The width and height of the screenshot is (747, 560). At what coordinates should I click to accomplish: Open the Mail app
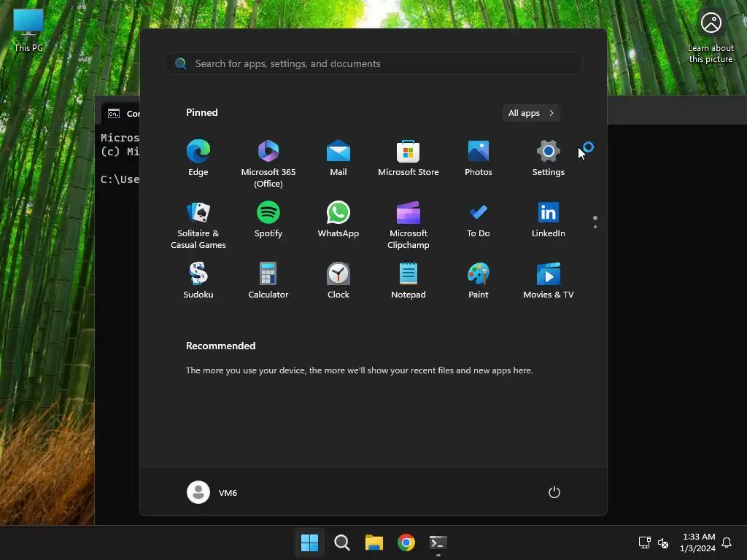[x=338, y=158]
